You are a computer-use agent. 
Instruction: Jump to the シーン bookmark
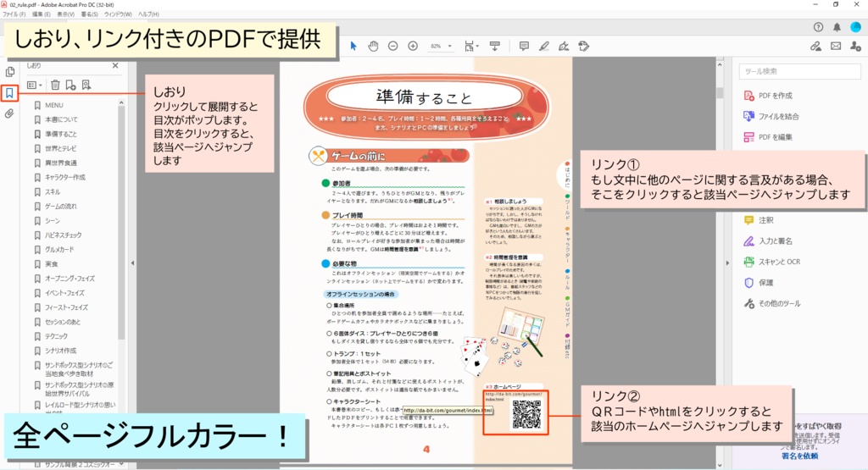click(x=53, y=220)
